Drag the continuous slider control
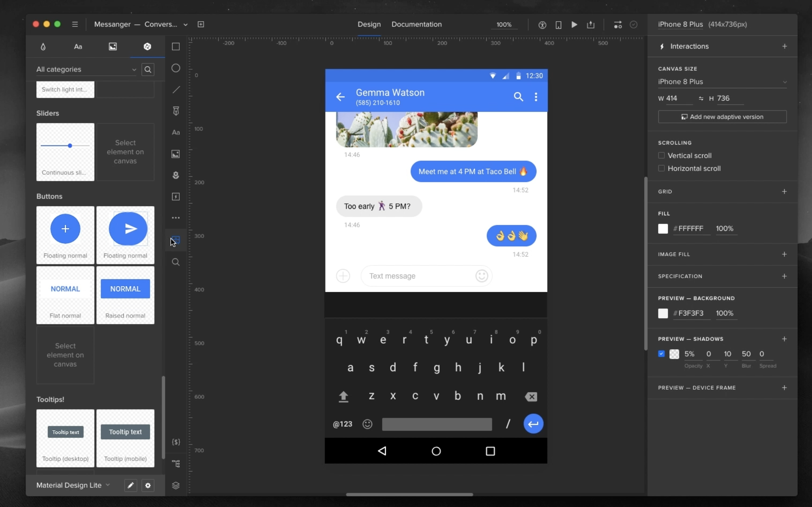This screenshot has height=507, width=812. coord(70,145)
